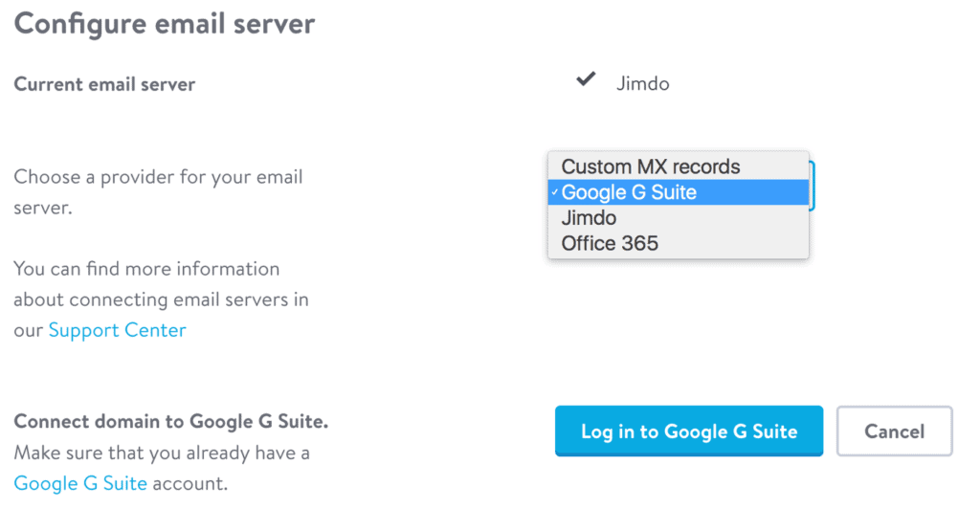Select Office 365 provider option

pos(679,244)
